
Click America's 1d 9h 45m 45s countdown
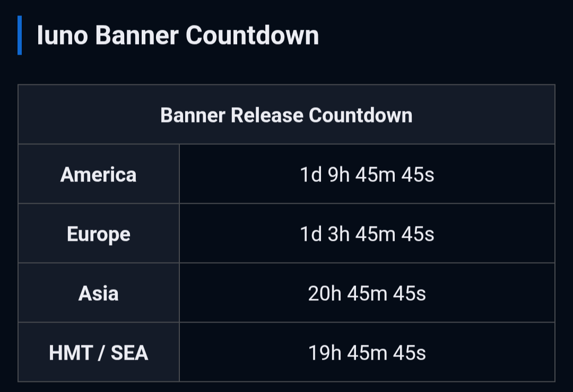(367, 175)
